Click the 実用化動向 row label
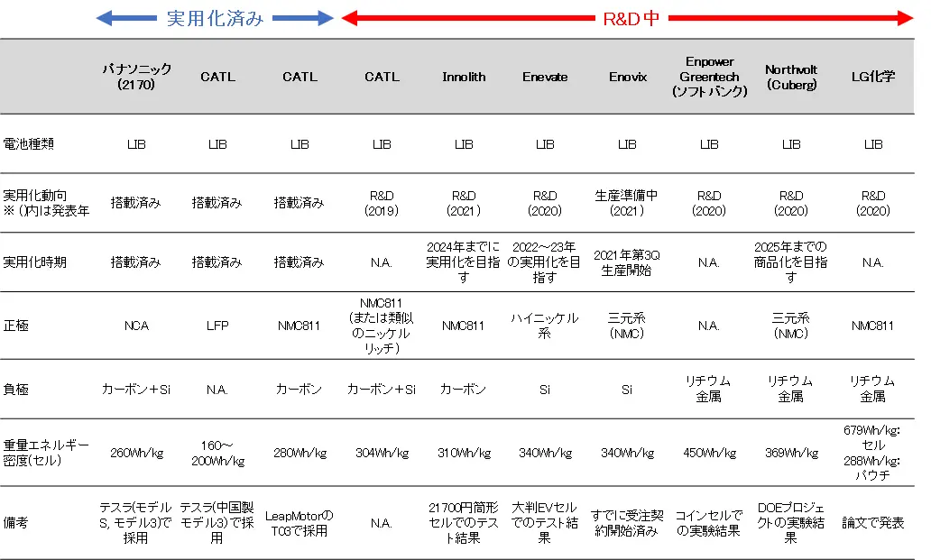The height and width of the screenshot is (560, 931). (35, 195)
